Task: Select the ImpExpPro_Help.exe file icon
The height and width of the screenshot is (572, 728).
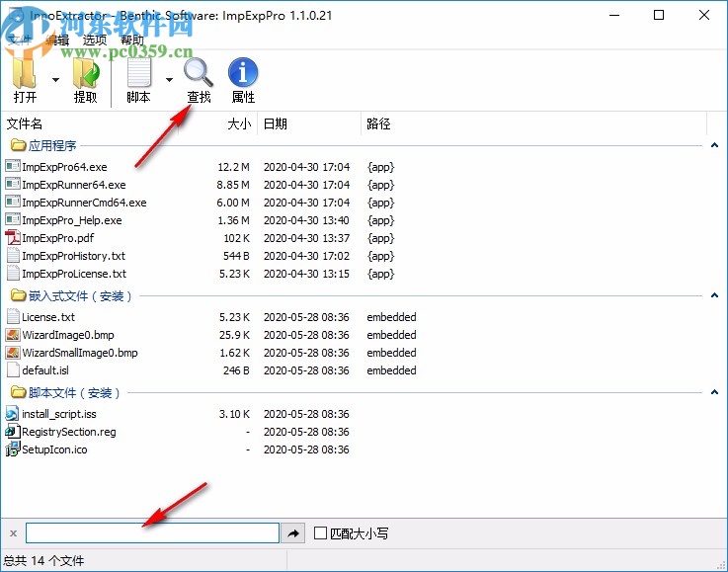Action: [13, 219]
